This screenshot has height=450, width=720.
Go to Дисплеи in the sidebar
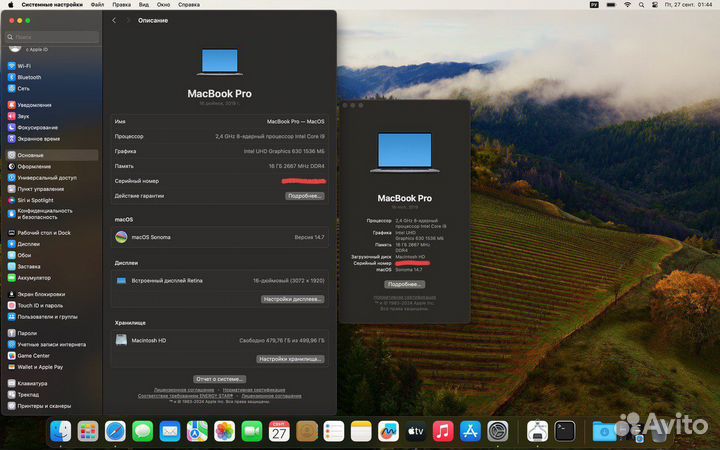(52, 244)
